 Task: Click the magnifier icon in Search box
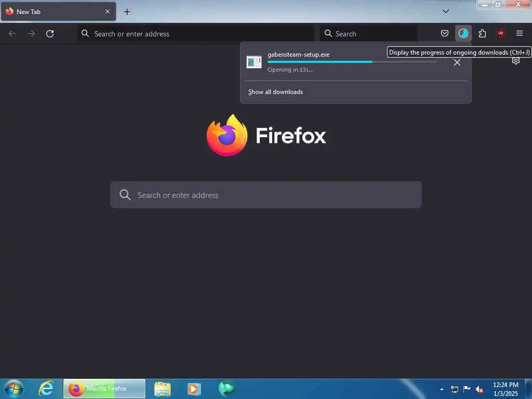click(x=328, y=33)
